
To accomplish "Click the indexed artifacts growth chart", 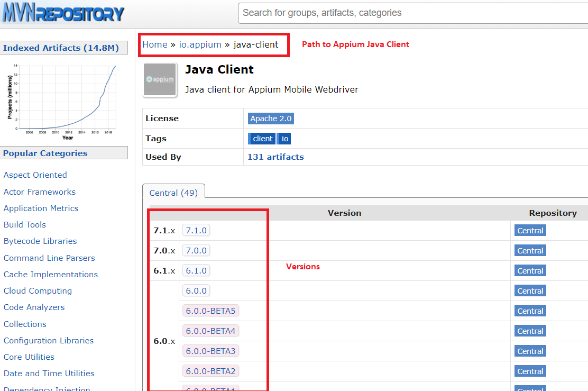I will pos(62,102).
